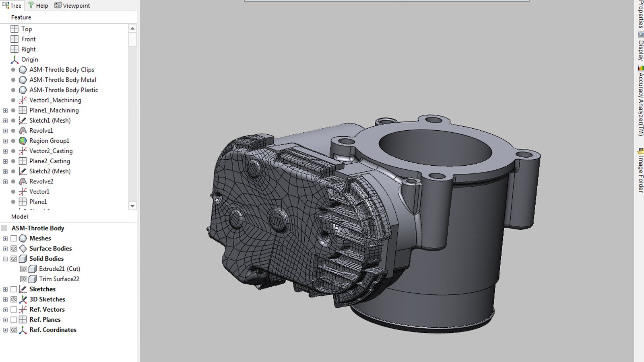Toggle visibility checkbox for Meshes
The image size is (644, 362).
(14, 239)
